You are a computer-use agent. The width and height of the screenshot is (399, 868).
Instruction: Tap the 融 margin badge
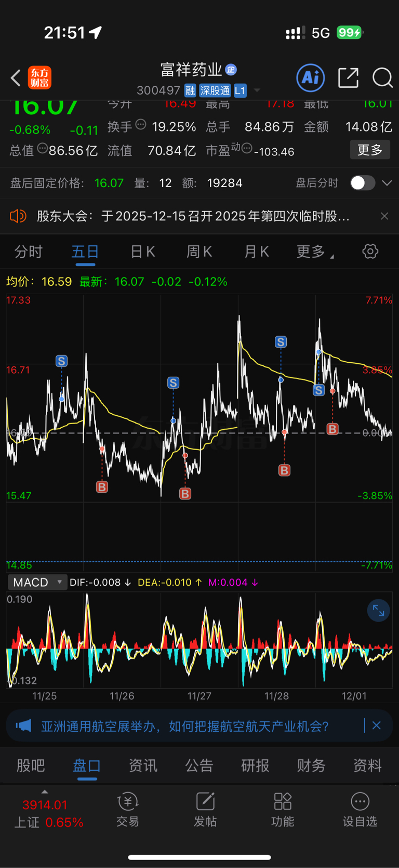coord(190,90)
